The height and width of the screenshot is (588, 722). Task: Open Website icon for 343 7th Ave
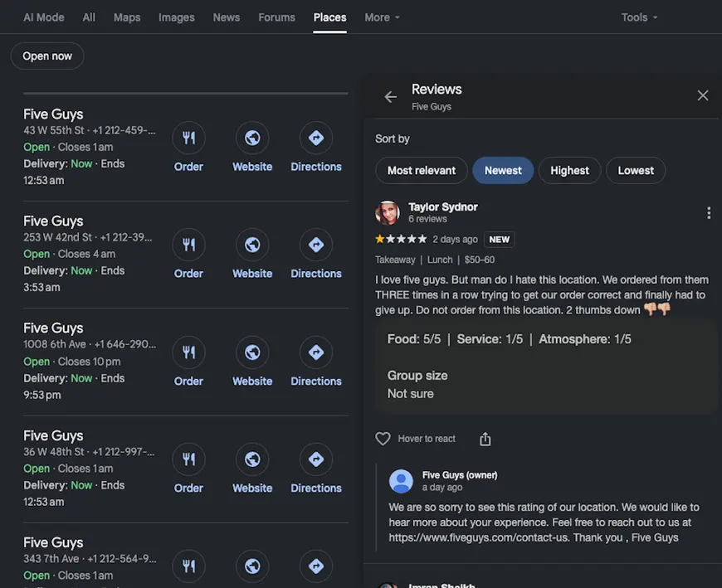click(252, 566)
